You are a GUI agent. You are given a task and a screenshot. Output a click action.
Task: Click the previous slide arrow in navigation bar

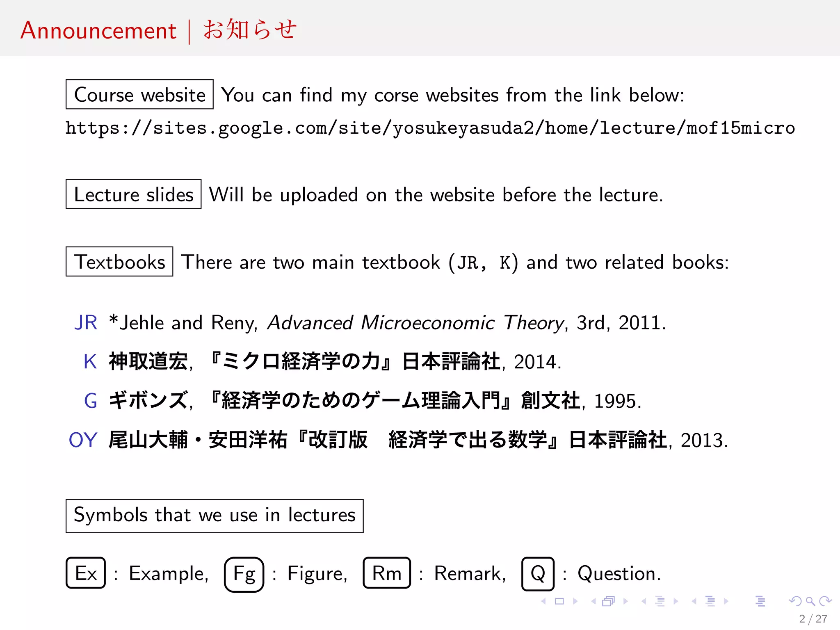[x=544, y=601]
